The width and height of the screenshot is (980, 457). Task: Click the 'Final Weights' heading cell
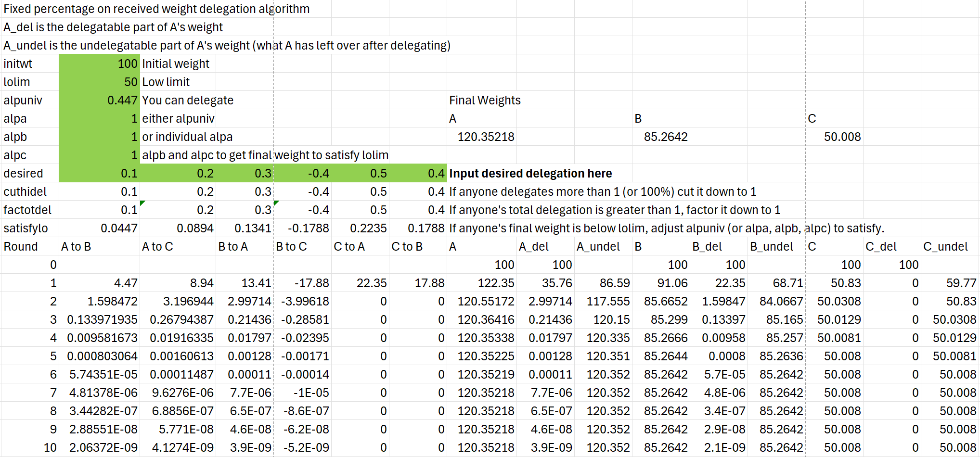point(485,100)
